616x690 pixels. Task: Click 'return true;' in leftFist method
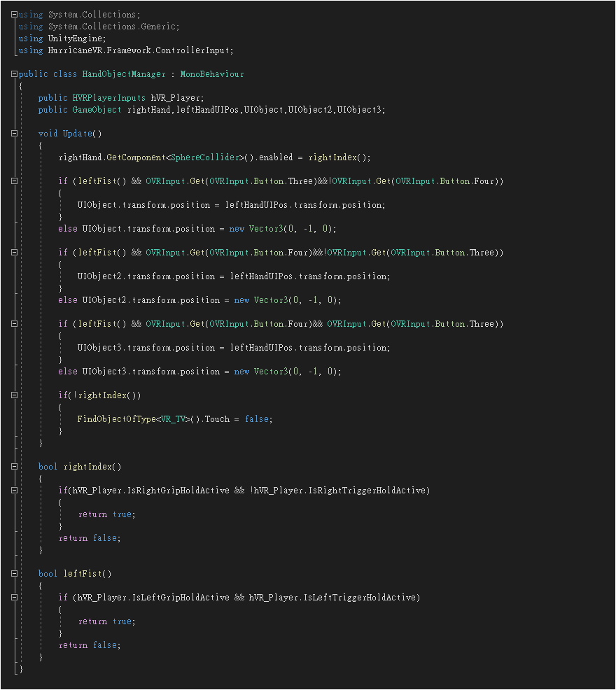[x=106, y=621]
